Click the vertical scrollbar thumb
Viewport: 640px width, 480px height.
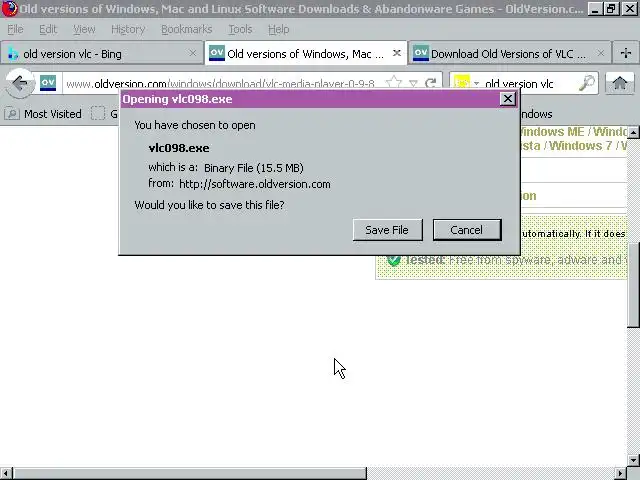[633, 284]
